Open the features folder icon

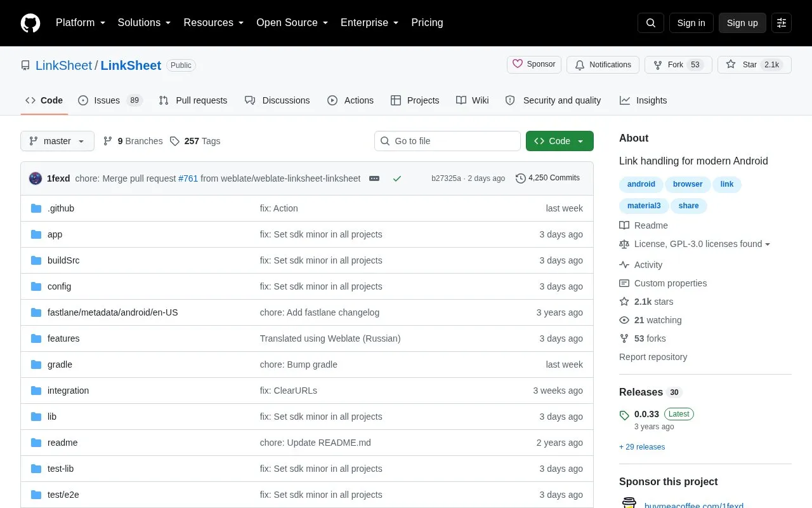tap(36, 338)
